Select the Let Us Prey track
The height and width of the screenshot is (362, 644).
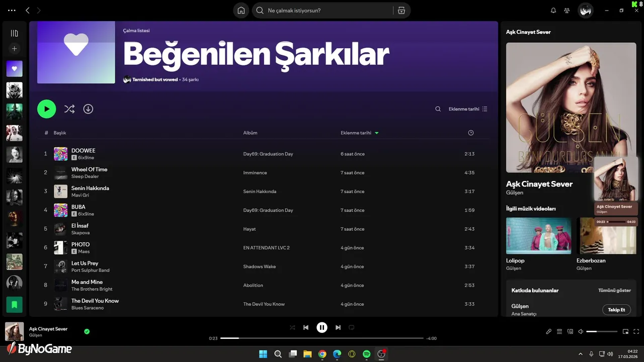pos(264,266)
